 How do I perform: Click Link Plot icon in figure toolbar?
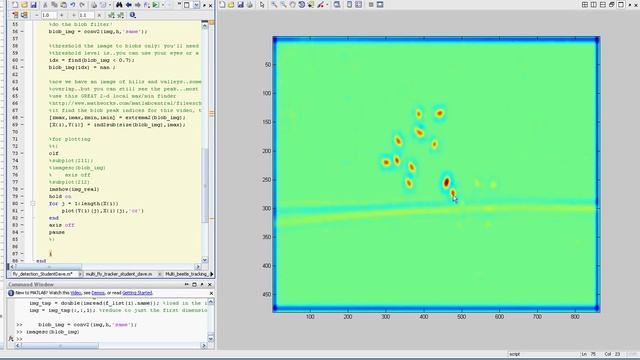coord(336,4)
